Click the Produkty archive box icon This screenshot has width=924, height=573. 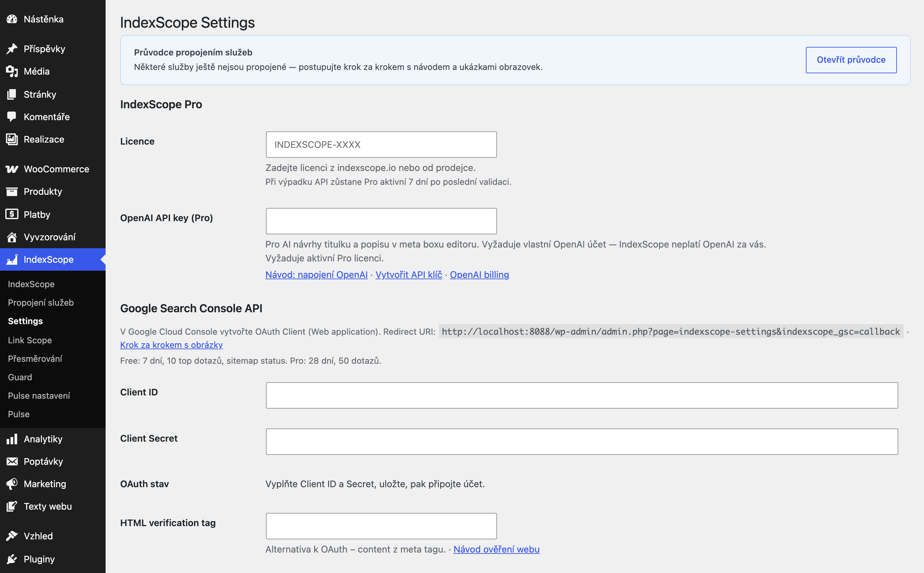[12, 191]
